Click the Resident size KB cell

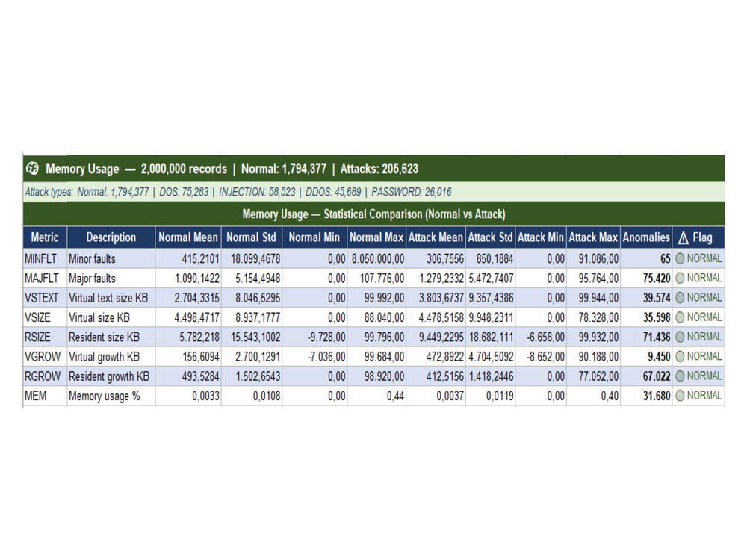coord(111,337)
